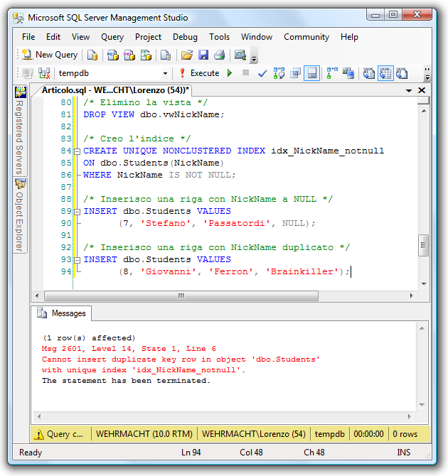Open the Tools menu
Viewport: 448px width, 476px height.
[219, 37]
